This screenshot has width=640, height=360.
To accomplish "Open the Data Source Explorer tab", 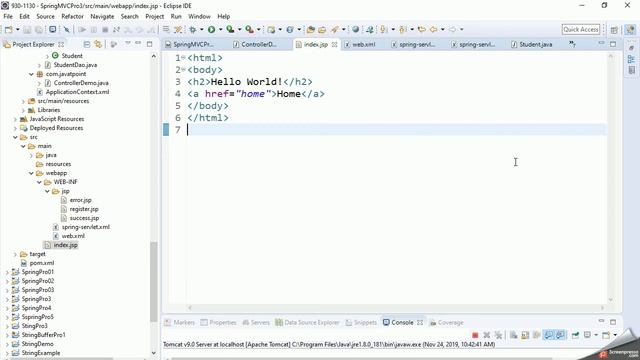I will click(307, 322).
